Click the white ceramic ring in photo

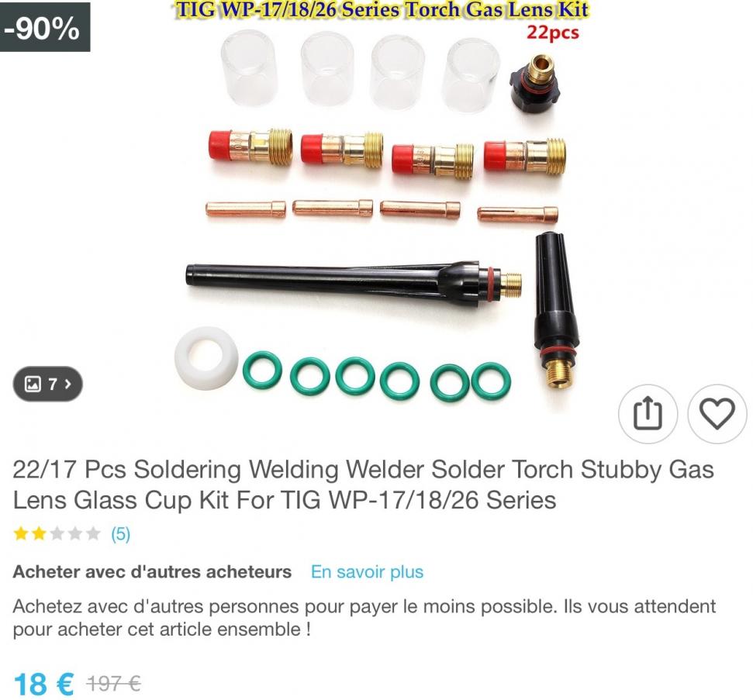pyautogui.click(x=206, y=358)
